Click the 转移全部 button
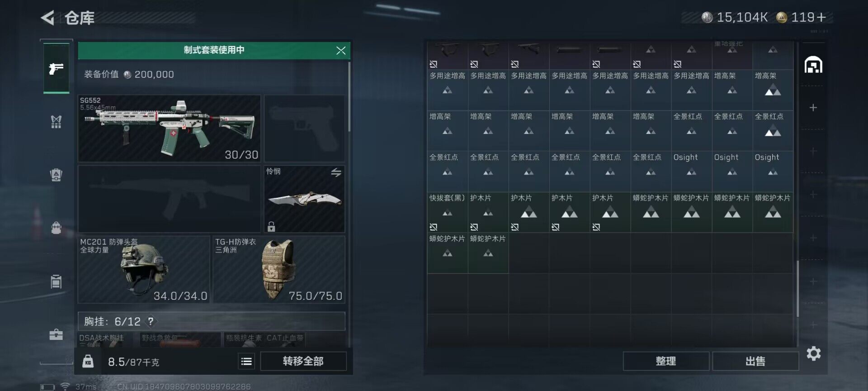 coord(303,361)
